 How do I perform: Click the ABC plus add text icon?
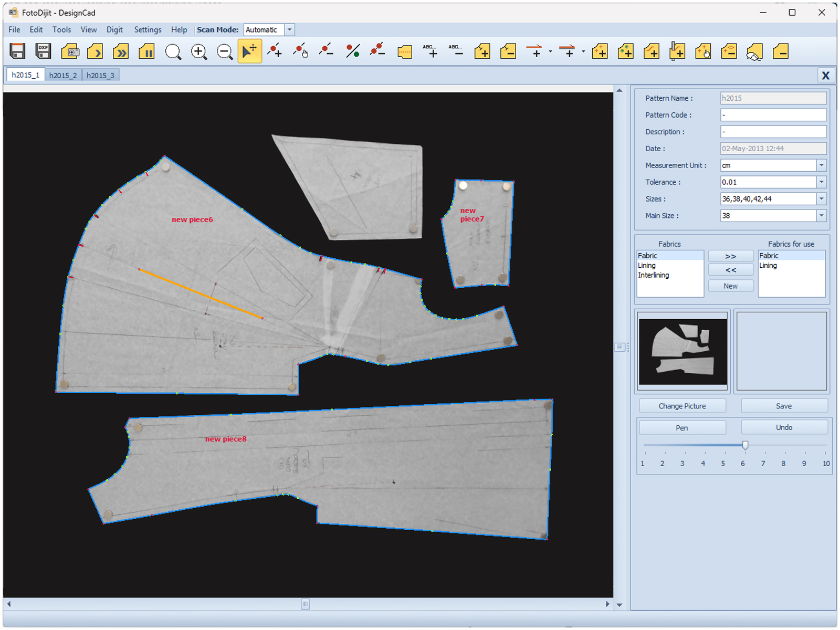(430, 51)
